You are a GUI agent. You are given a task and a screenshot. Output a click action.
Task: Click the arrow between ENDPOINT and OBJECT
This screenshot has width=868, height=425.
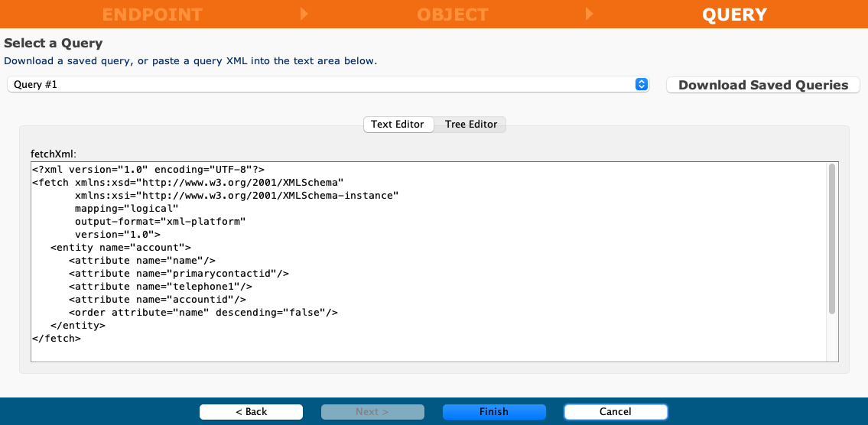pos(304,14)
